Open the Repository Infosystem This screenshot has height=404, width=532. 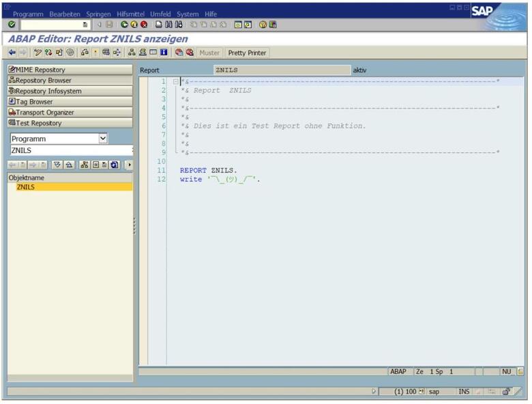[x=70, y=91]
